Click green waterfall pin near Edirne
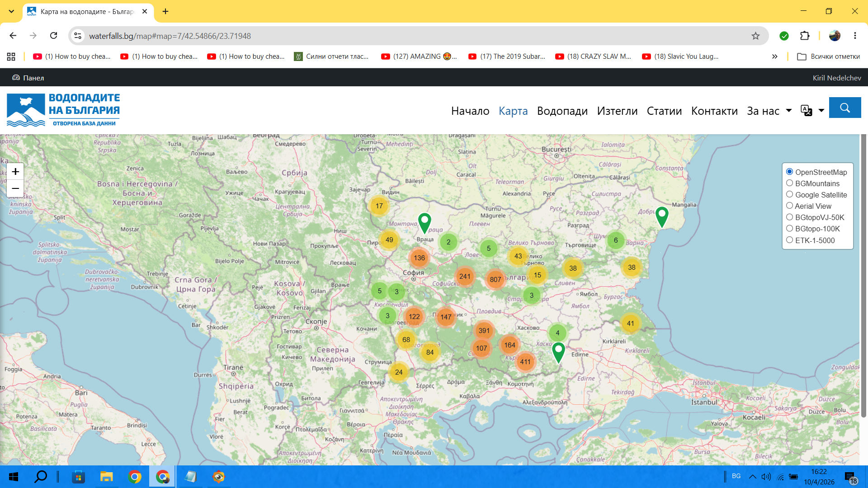868x488 pixels. tap(559, 352)
